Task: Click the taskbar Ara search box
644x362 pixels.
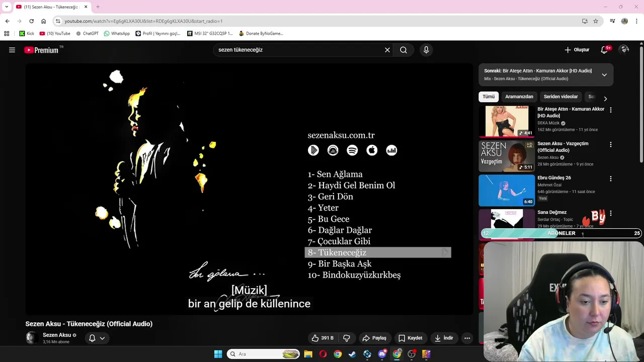Action: click(x=263, y=354)
